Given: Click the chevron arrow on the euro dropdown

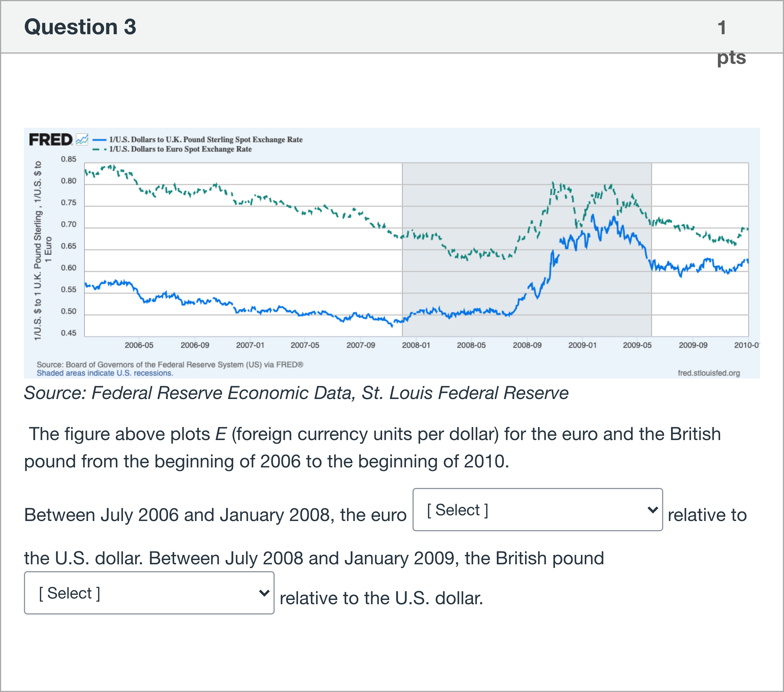Looking at the screenshot, I should click(x=652, y=510).
